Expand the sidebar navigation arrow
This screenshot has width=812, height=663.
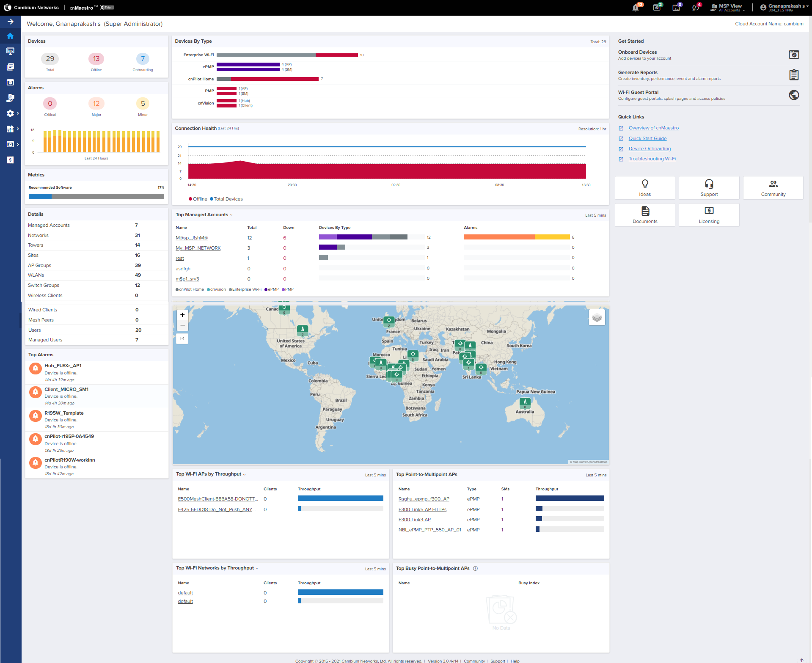coord(11,22)
